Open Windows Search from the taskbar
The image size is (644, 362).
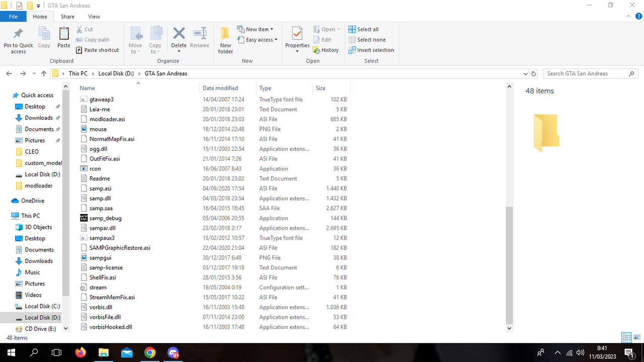34,352
